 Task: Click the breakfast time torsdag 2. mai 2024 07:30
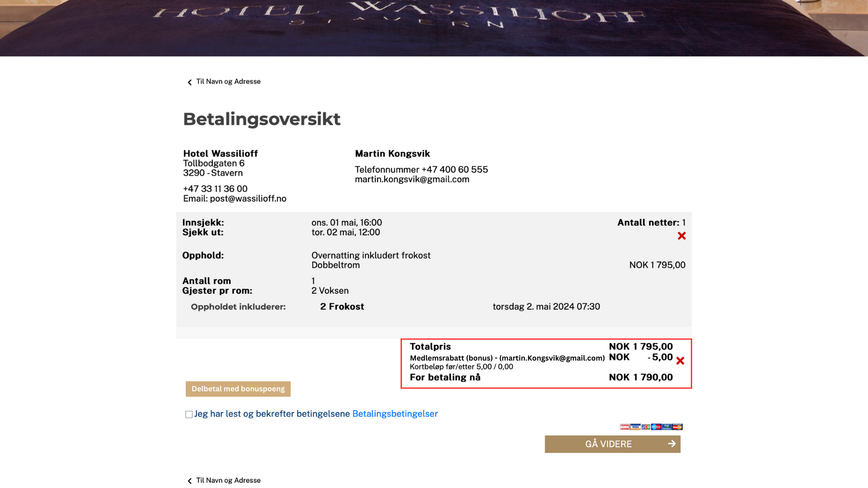pyautogui.click(x=547, y=307)
